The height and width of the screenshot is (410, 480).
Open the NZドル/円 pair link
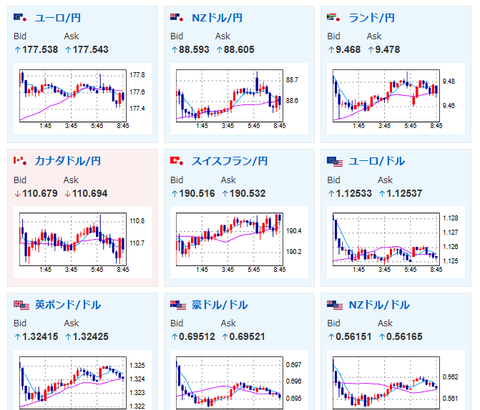pos(217,18)
